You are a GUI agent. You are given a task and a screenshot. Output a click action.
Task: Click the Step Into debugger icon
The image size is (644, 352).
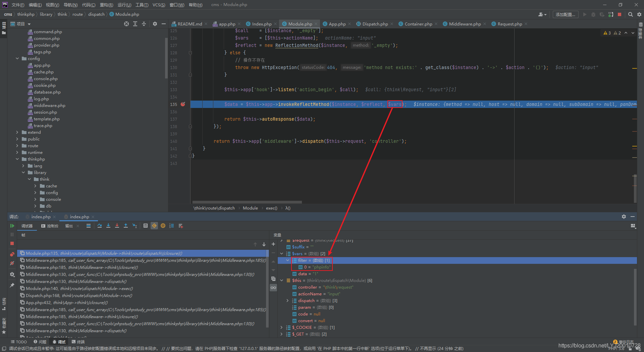108,226
